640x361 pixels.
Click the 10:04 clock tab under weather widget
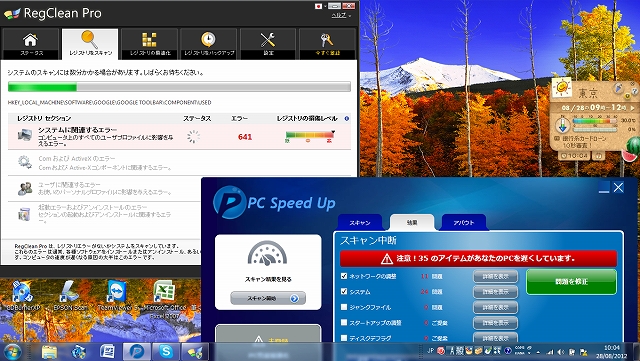pyautogui.click(x=574, y=156)
